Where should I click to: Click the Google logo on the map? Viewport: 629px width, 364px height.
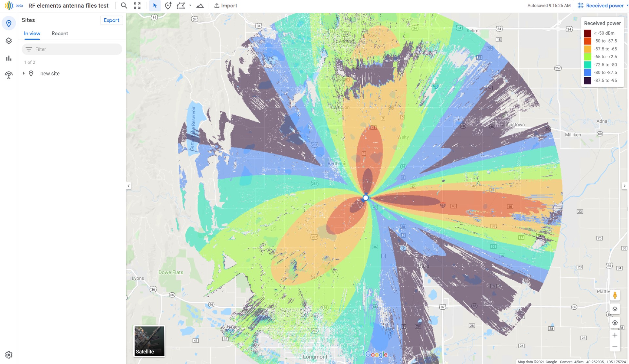click(x=376, y=355)
